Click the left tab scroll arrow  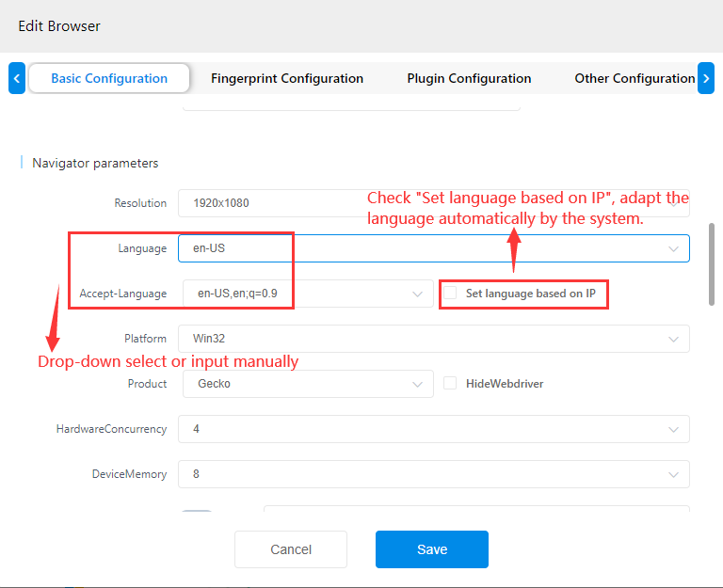[x=17, y=78]
